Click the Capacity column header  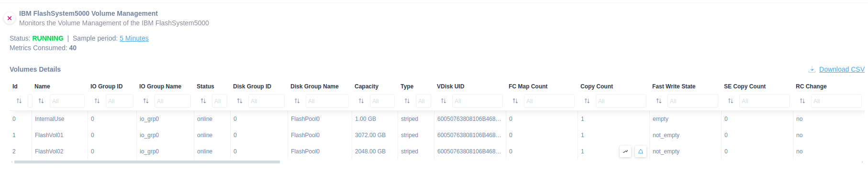[367, 86]
